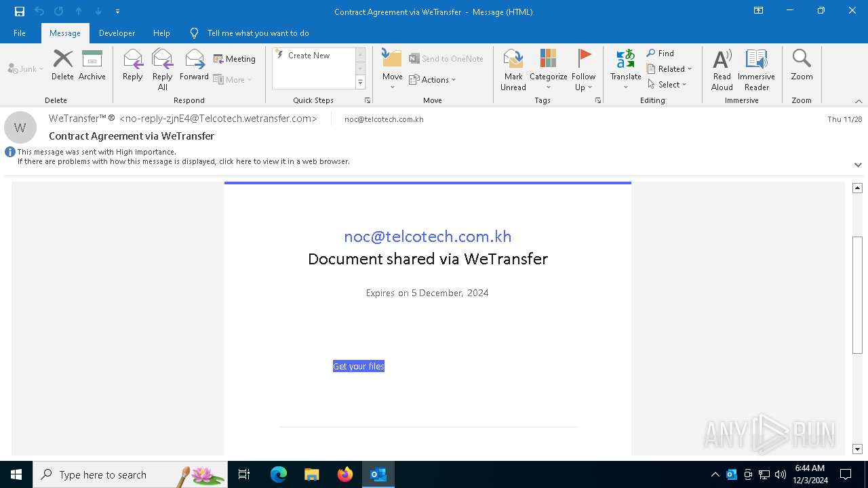Open File Explorer from taskbar

tap(311, 474)
